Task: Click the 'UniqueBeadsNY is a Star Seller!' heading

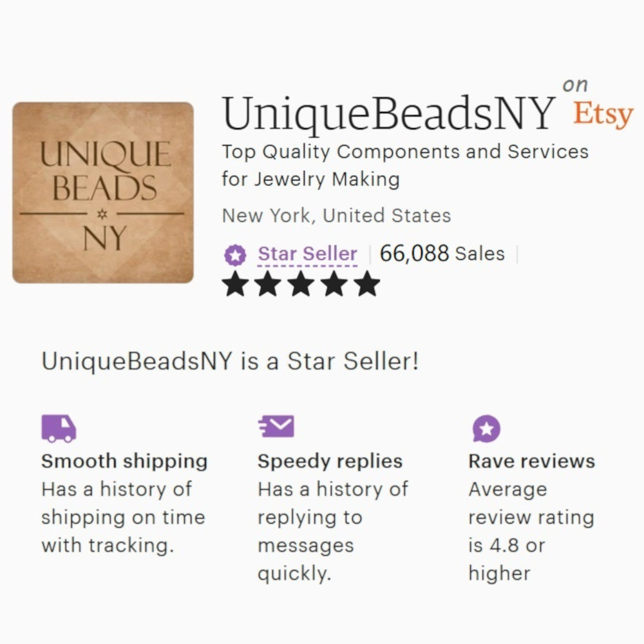Action: pos(230,362)
